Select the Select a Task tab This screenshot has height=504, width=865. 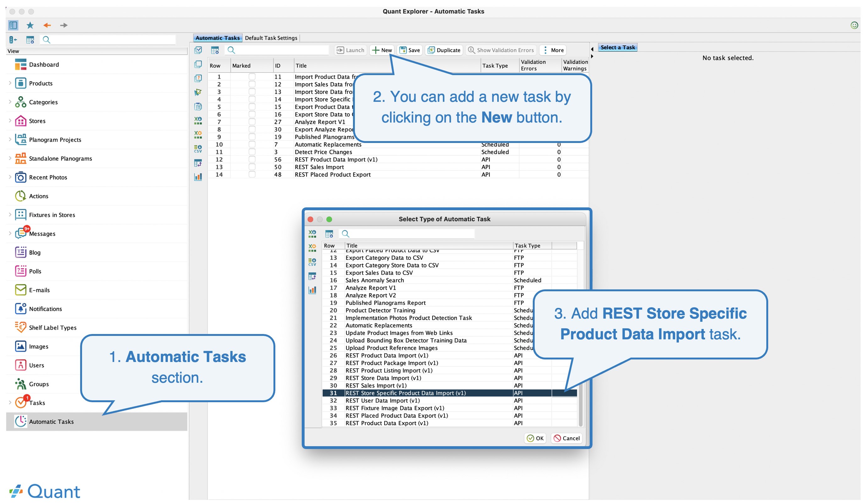(x=618, y=47)
